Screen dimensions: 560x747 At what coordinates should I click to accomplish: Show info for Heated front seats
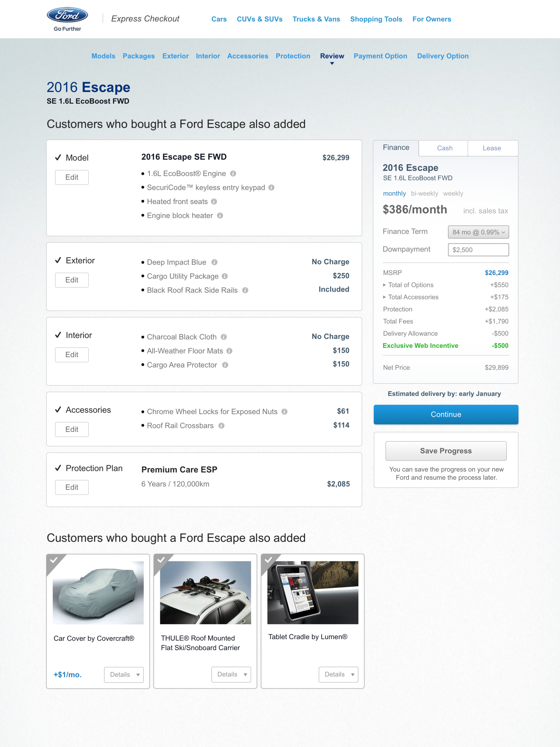[x=214, y=202]
